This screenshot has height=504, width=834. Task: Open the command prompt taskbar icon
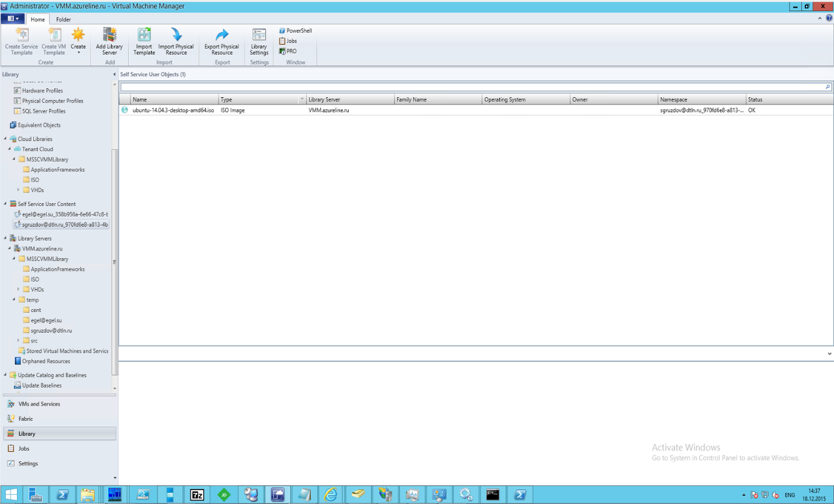(x=493, y=495)
